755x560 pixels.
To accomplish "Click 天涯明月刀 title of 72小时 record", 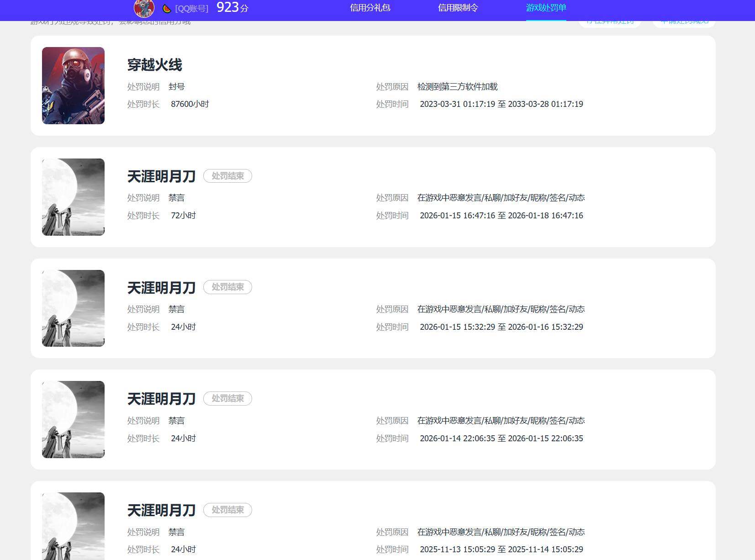I will 161,176.
